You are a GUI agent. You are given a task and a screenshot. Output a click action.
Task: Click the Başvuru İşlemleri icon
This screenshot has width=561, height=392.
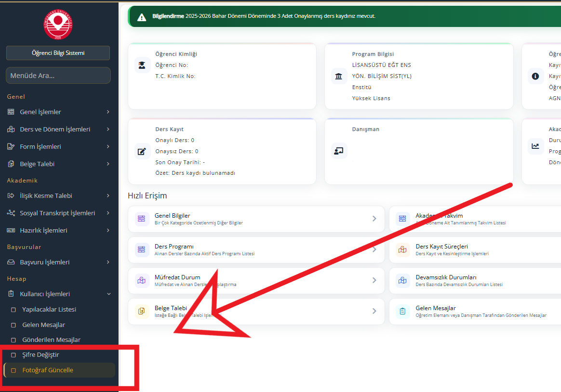click(11, 262)
